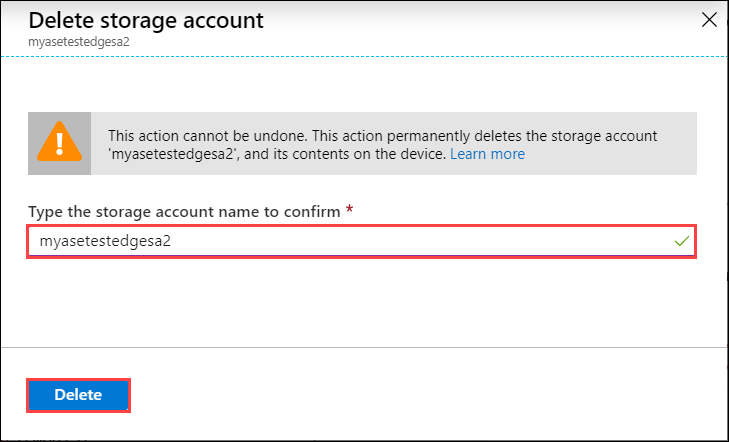This screenshot has height=442, width=729.
Task: Click the dotted line below the header
Action: tap(364, 57)
